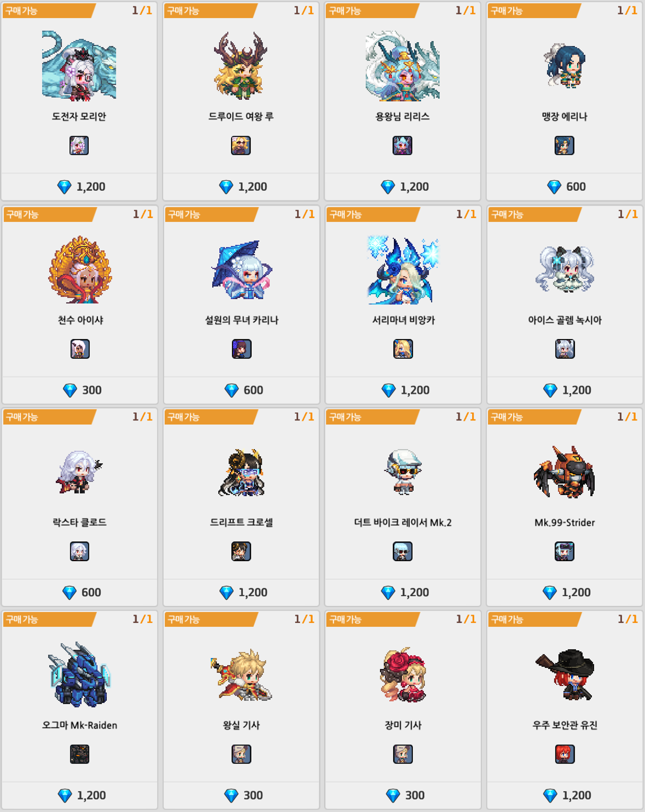Select the 설원의 무녀 카리나 costume image
This screenshot has height=812, width=645.
[242, 270]
